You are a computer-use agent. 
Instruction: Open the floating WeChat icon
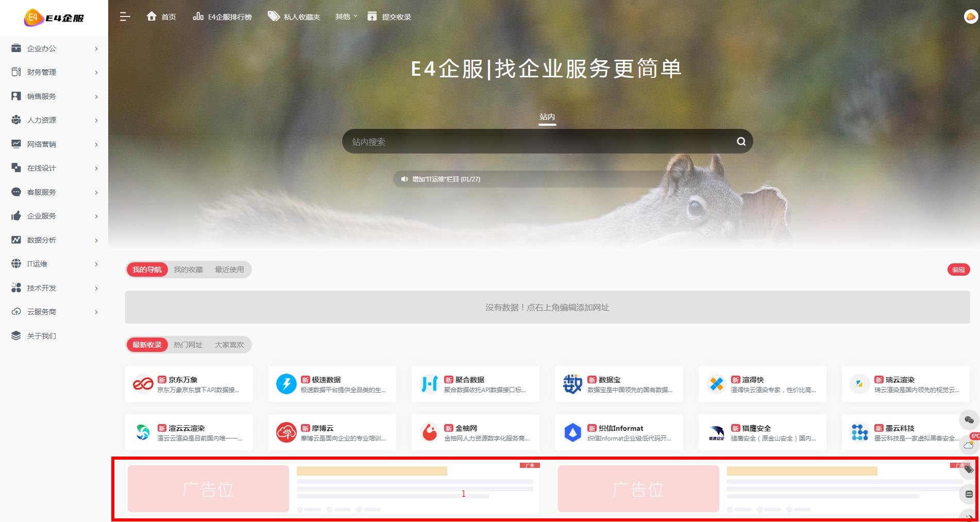[969, 420]
